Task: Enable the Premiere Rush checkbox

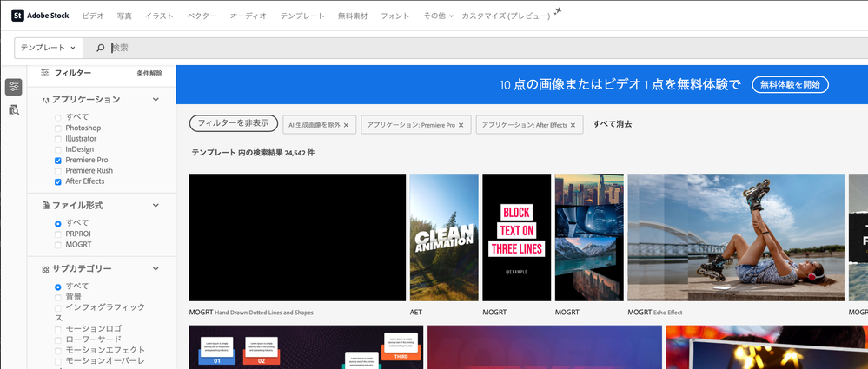Action: tap(58, 171)
